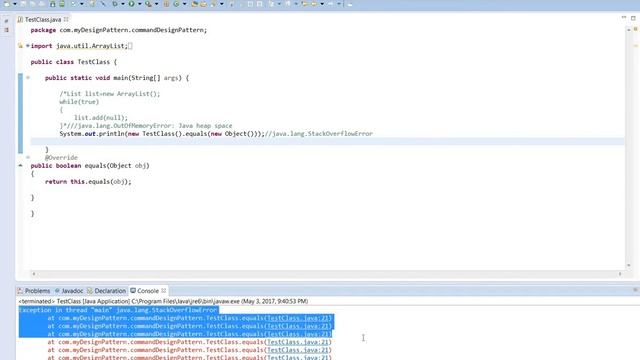Image resolution: width=640 pixels, height=360 pixels.
Task: Click the 'Exception in thread main' console line
Action: (x=118, y=310)
